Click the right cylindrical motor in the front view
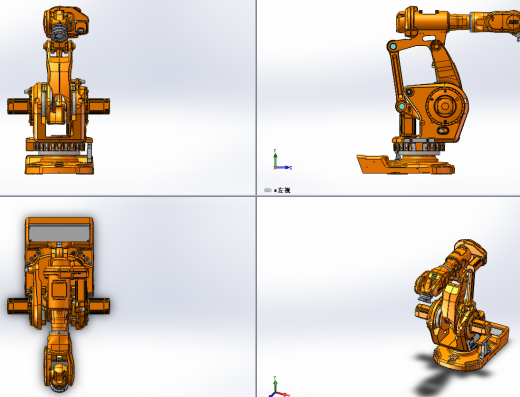 (99, 107)
